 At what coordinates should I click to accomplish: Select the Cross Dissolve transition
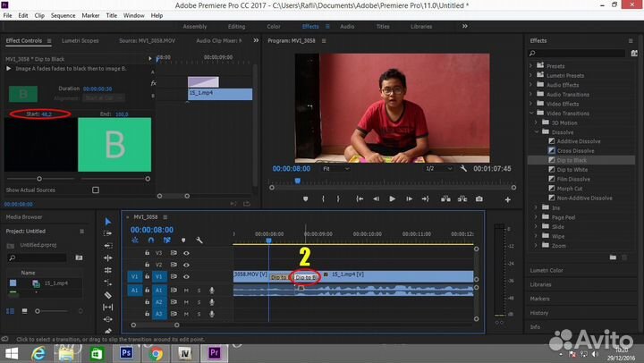[x=578, y=151]
